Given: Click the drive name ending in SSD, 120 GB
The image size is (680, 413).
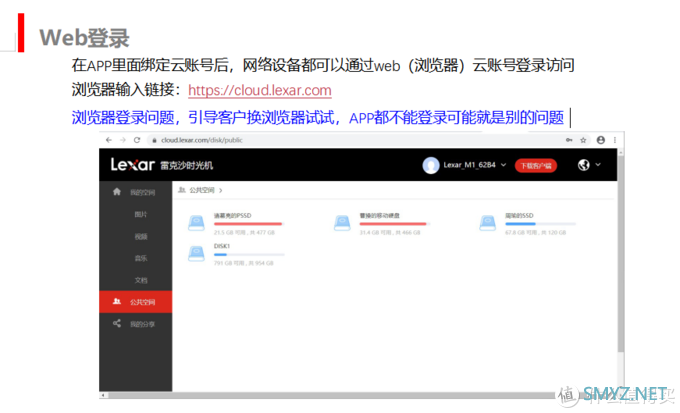Looking at the screenshot, I should click(519, 216).
